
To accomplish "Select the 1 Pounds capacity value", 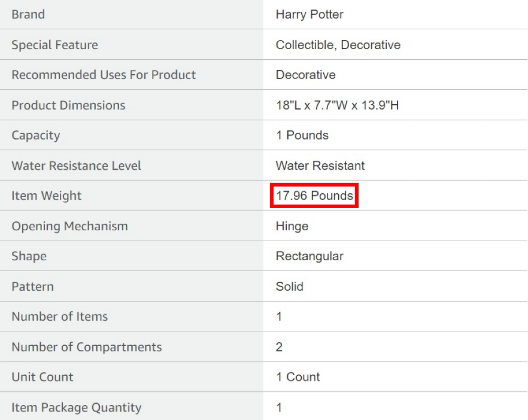I will pyautogui.click(x=302, y=135).
